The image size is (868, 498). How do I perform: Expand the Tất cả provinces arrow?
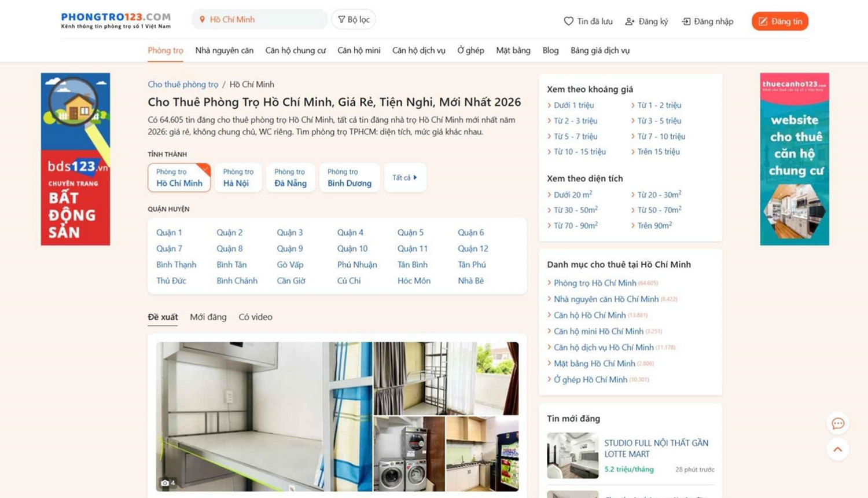(x=415, y=177)
